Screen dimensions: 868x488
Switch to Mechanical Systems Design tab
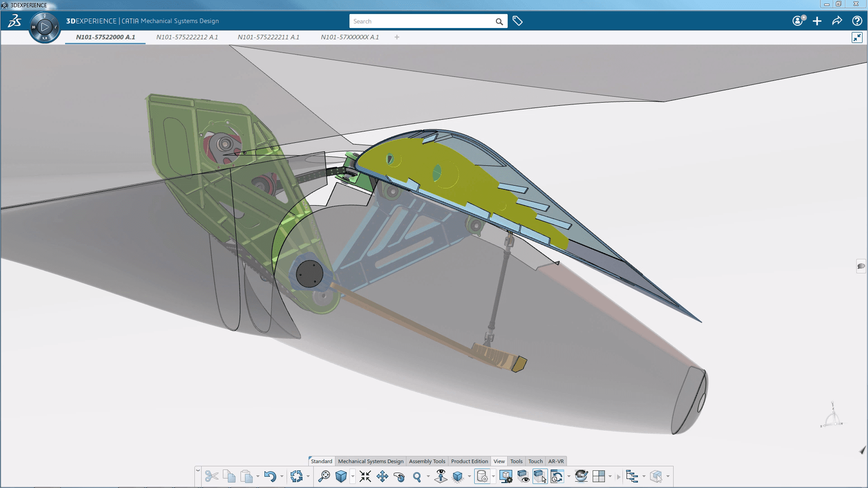tap(370, 460)
